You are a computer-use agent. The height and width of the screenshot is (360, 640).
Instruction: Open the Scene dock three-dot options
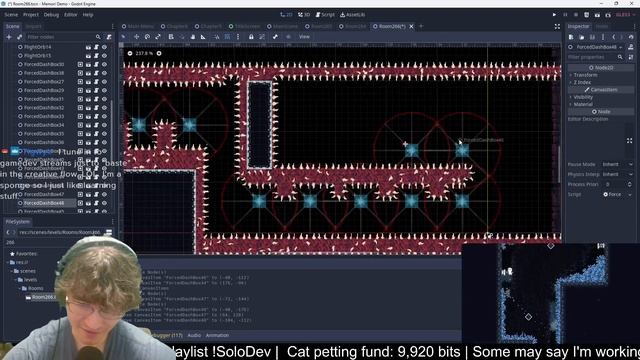113,27
